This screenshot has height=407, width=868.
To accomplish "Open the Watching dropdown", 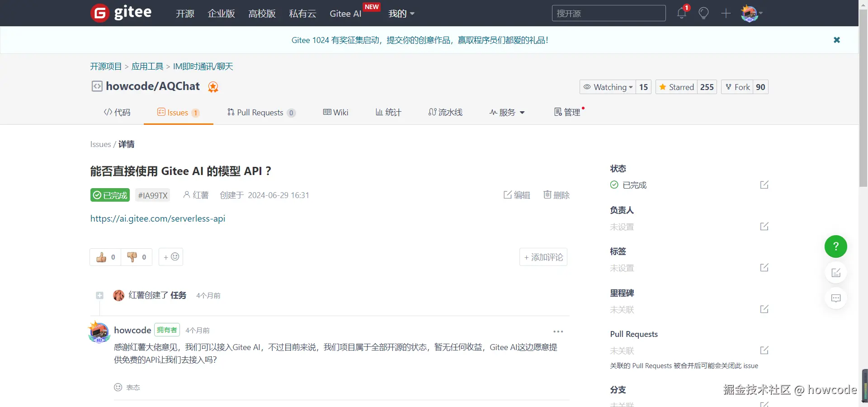I will (608, 87).
